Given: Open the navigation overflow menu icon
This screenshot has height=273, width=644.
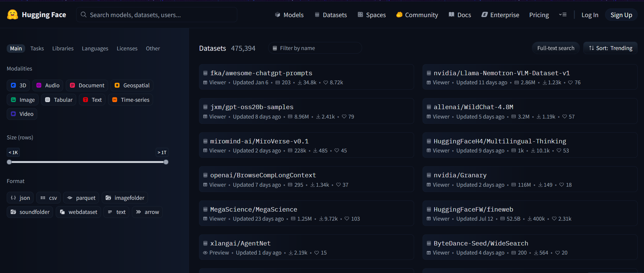Looking at the screenshot, I should coord(563,15).
